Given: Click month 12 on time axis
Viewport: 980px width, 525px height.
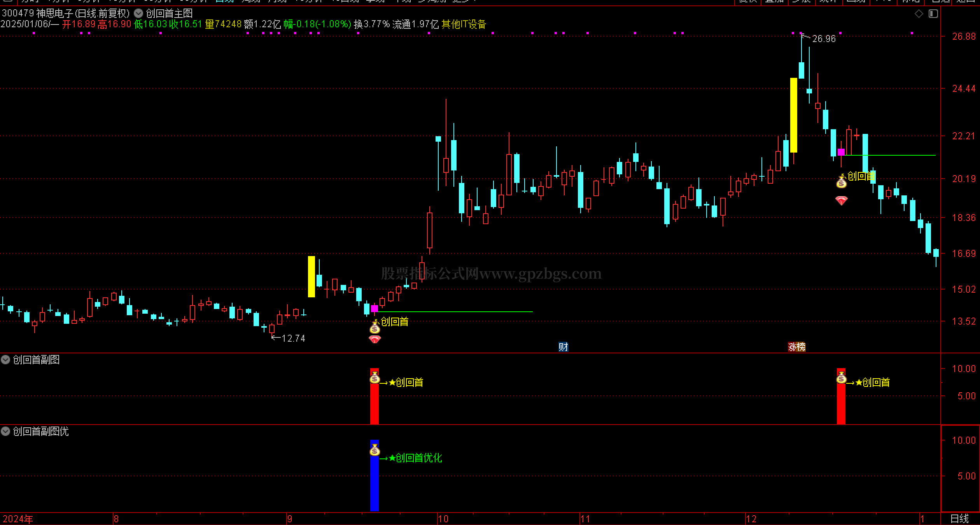Looking at the screenshot, I should tap(751, 519).
